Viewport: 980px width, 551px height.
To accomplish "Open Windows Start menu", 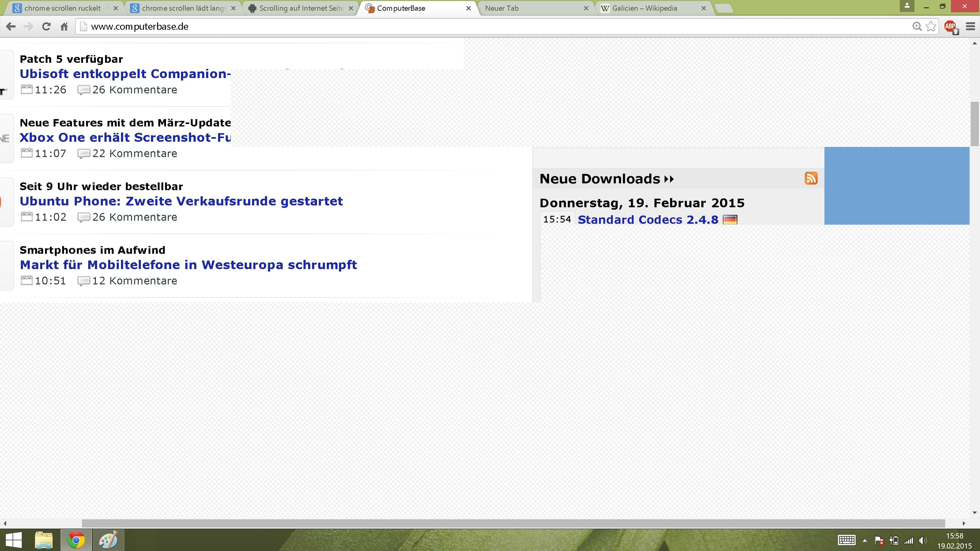I will [x=14, y=540].
